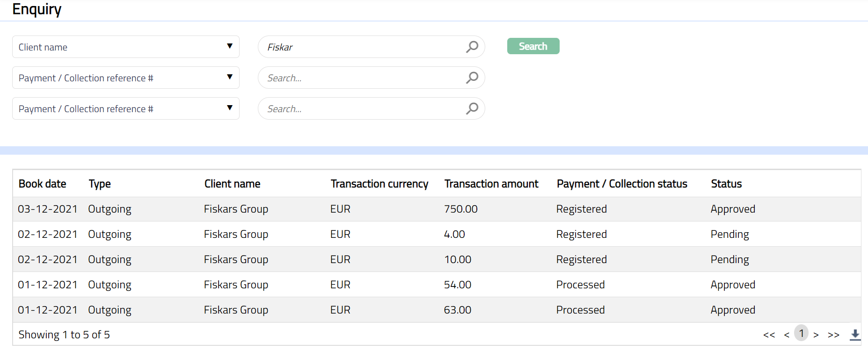Click the magnifier icon in Fiskar search field
The width and height of the screenshot is (868, 350).
pyautogui.click(x=472, y=47)
